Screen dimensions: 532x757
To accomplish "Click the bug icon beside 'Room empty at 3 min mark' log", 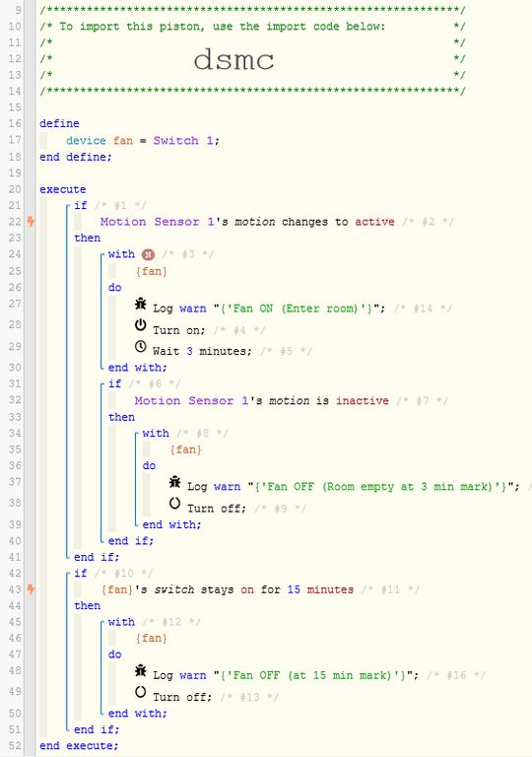I will coord(174,482).
